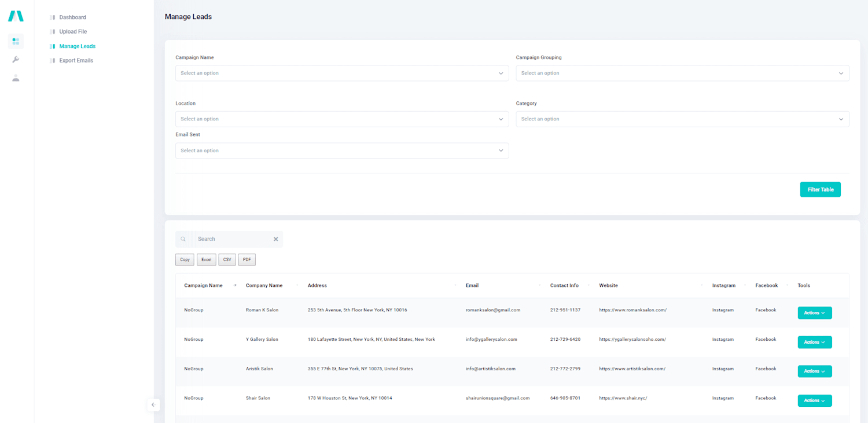Viewport: 868px width, 423px height.
Task: Sort by Company Name column header
Action: pos(264,285)
